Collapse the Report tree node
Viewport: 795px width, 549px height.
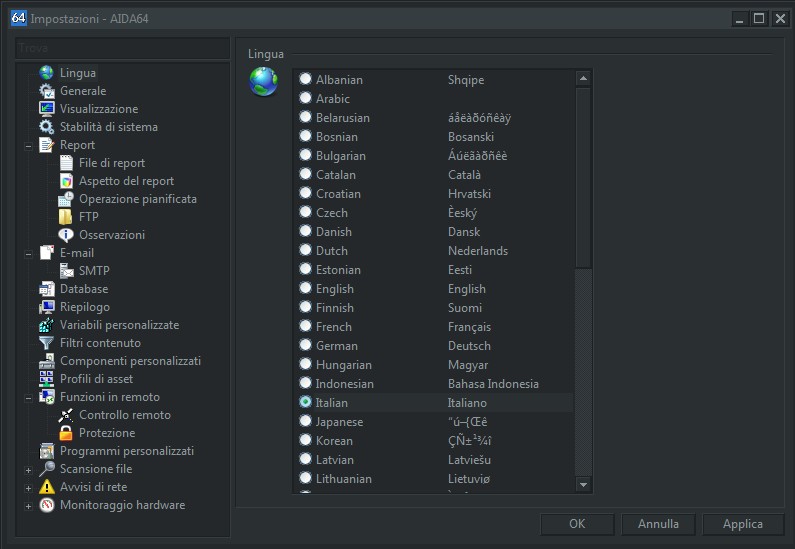click(28, 147)
